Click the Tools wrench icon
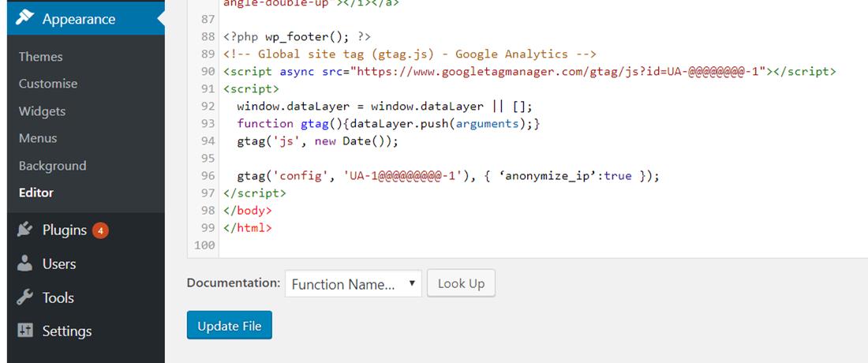The height and width of the screenshot is (363, 868). tap(25, 298)
